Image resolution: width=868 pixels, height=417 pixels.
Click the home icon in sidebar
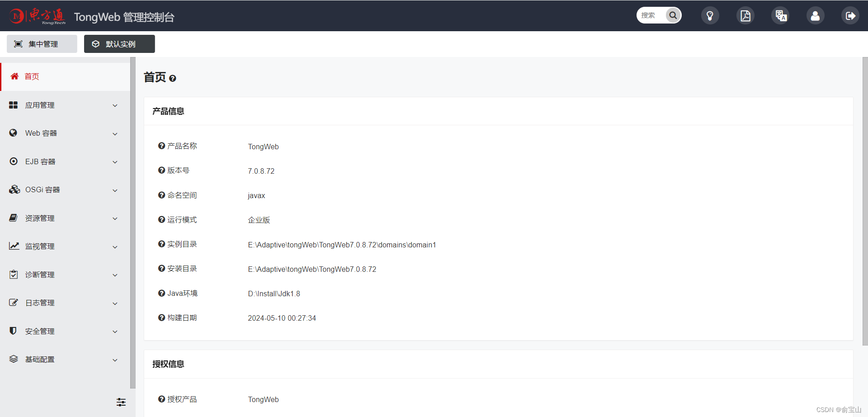14,76
